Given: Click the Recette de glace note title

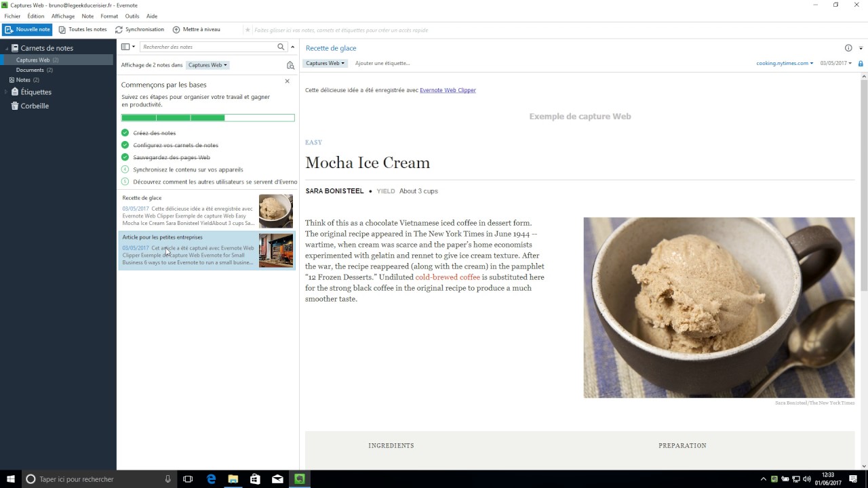Looking at the screenshot, I should tap(331, 48).
